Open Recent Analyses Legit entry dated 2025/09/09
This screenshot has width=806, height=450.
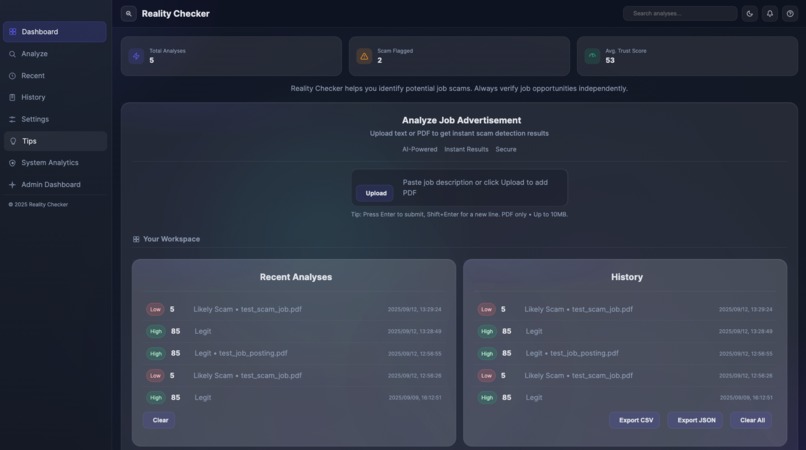pos(294,398)
